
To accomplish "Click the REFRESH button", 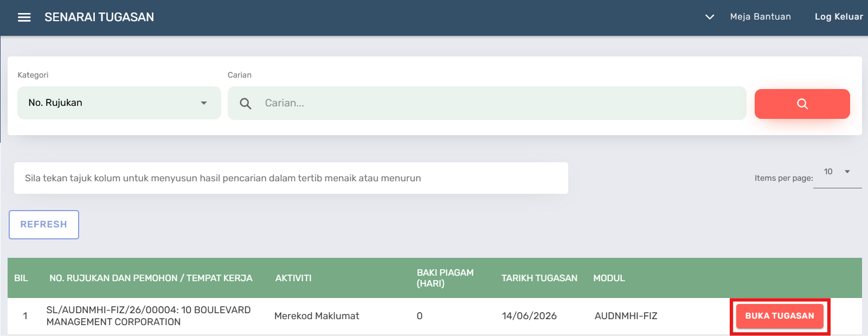I will pos(44,225).
